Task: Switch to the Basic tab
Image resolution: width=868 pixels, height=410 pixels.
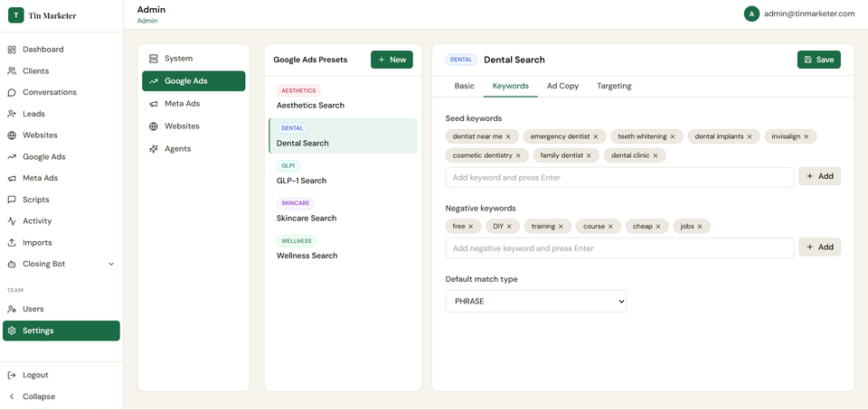Action: 465,86
